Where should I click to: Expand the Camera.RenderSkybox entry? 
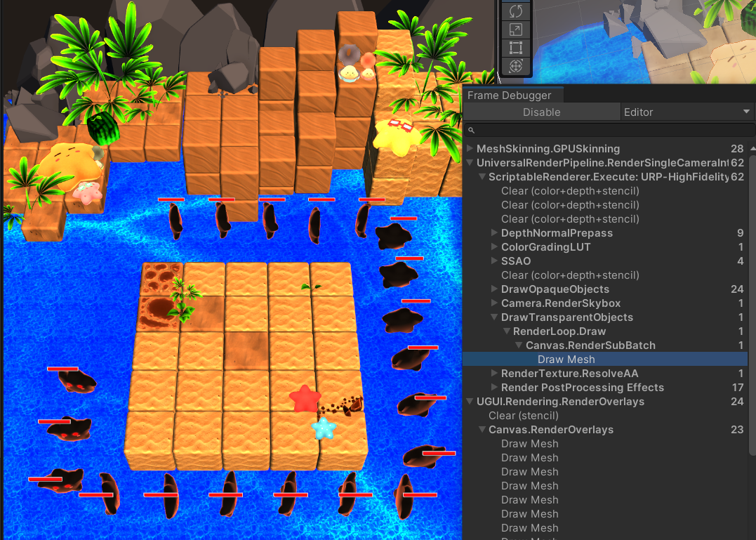coord(494,303)
